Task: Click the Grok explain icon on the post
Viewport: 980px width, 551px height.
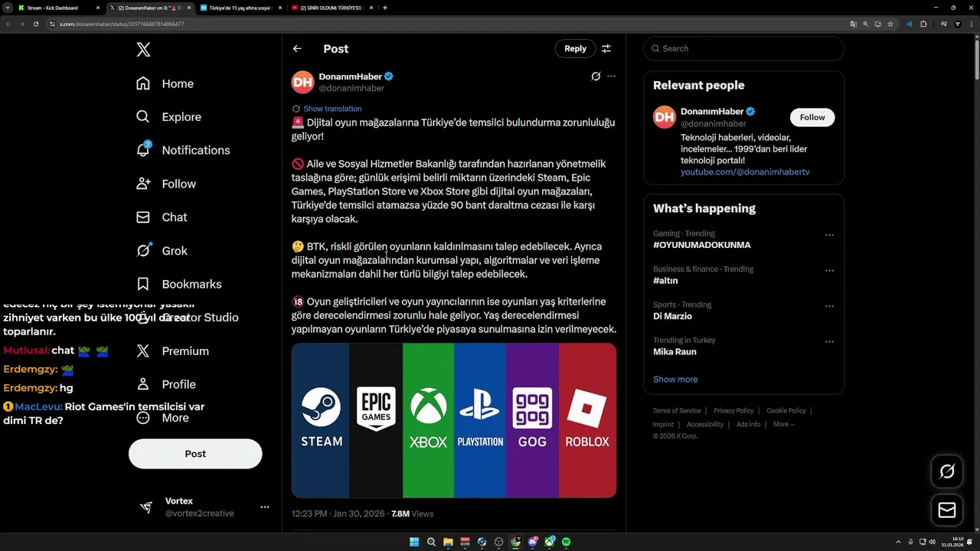Action: (x=596, y=76)
